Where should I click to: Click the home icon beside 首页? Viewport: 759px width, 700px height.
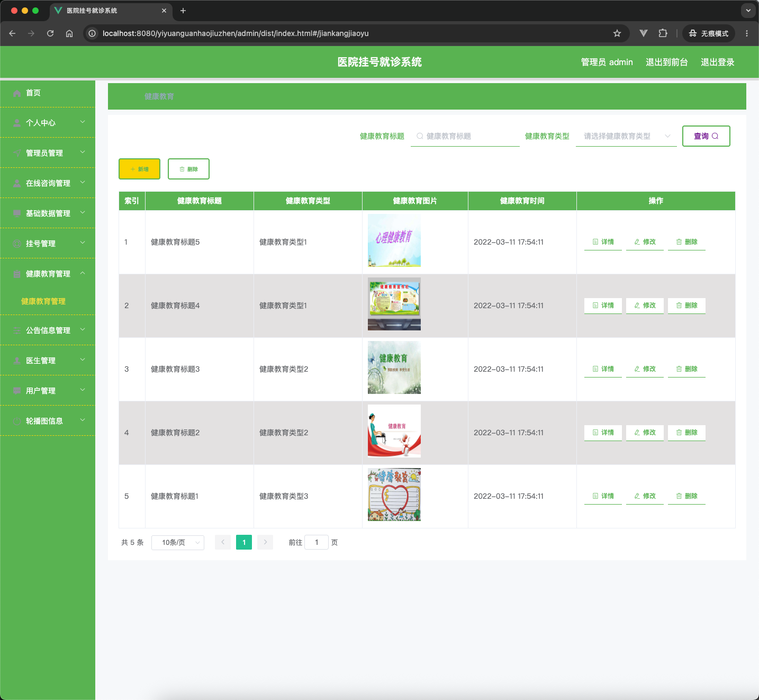click(x=17, y=93)
